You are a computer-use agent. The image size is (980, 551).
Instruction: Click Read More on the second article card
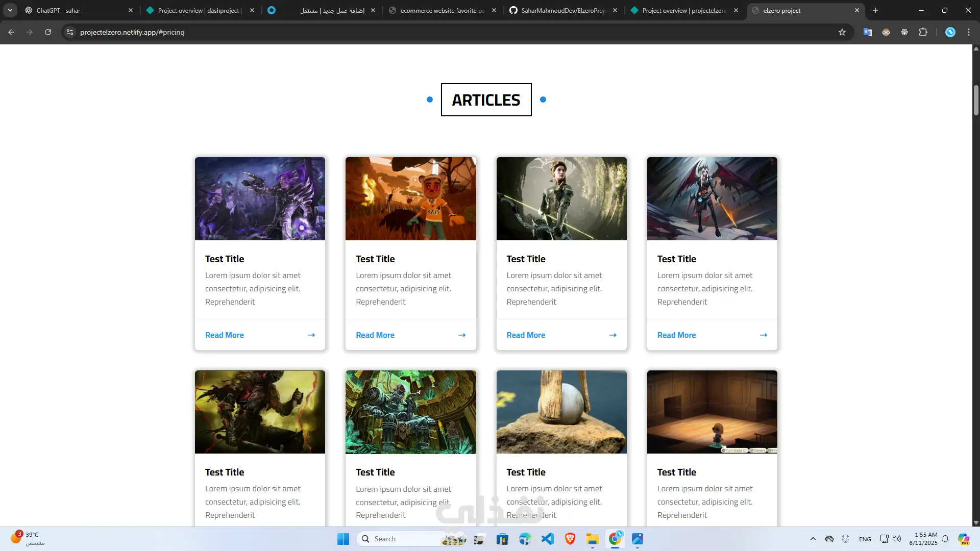tap(375, 335)
